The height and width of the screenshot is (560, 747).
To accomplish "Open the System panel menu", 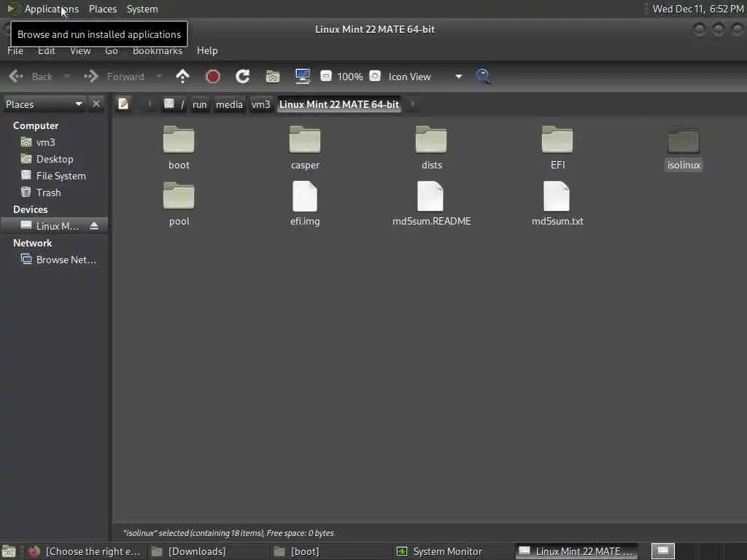I will click(x=142, y=9).
